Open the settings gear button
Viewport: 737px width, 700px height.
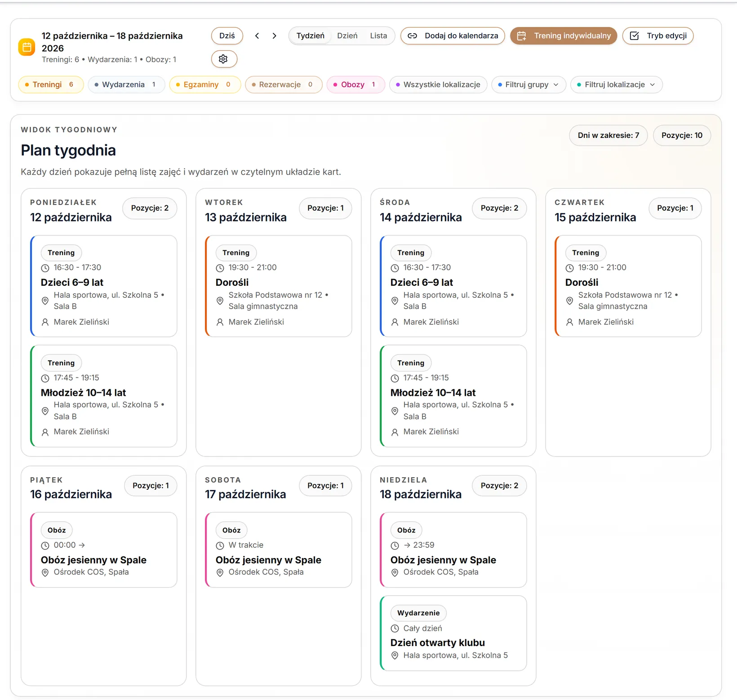224,59
